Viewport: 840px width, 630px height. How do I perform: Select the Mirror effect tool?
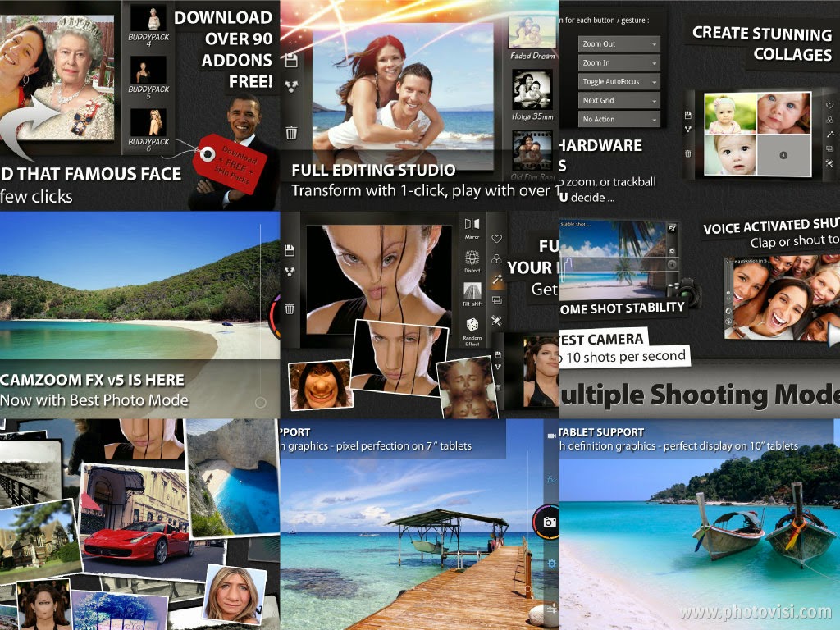(x=472, y=227)
